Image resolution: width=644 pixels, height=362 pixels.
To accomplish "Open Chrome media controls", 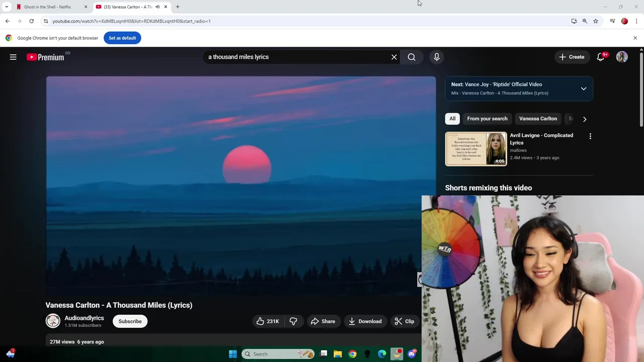I will tap(612, 21).
